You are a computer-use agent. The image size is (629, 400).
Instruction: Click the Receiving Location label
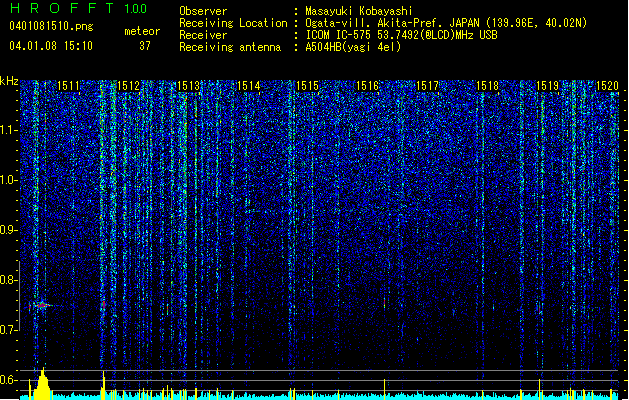[233, 23]
